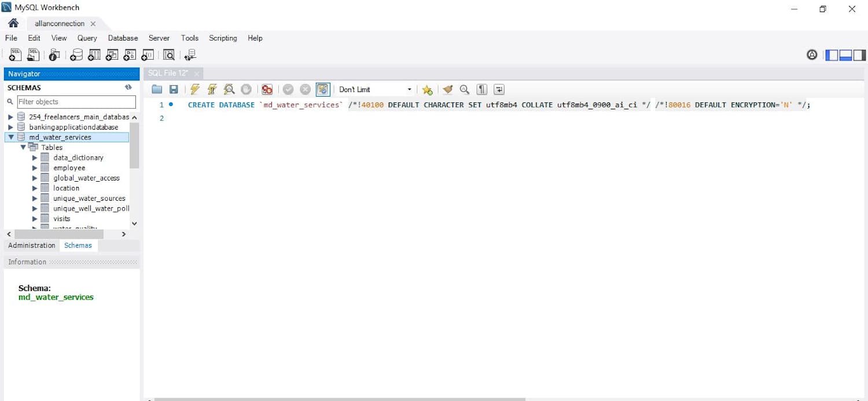
Task: Reconnect to DBMS icon
Action: point(190,55)
